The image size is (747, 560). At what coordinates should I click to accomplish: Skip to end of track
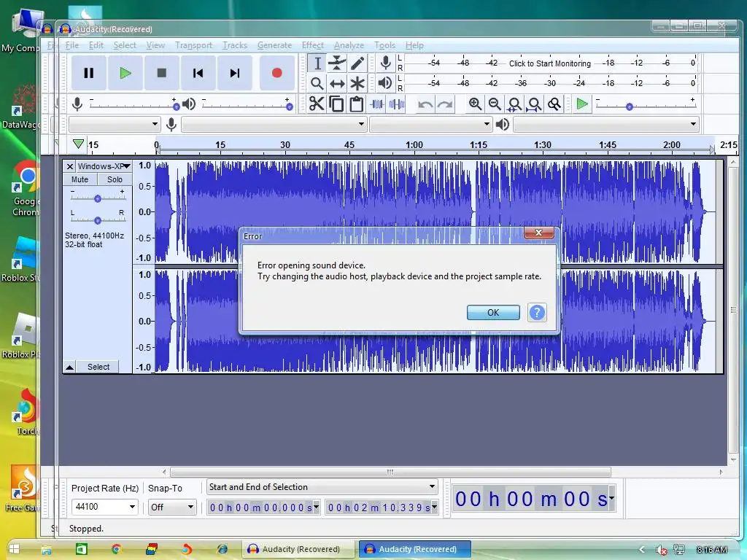click(x=234, y=73)
